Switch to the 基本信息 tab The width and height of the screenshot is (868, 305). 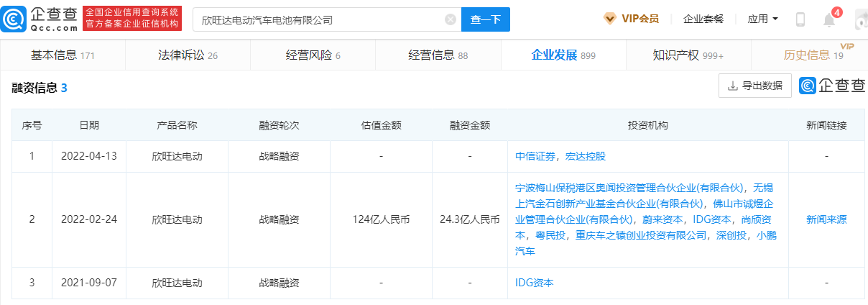tap(62, 55)
